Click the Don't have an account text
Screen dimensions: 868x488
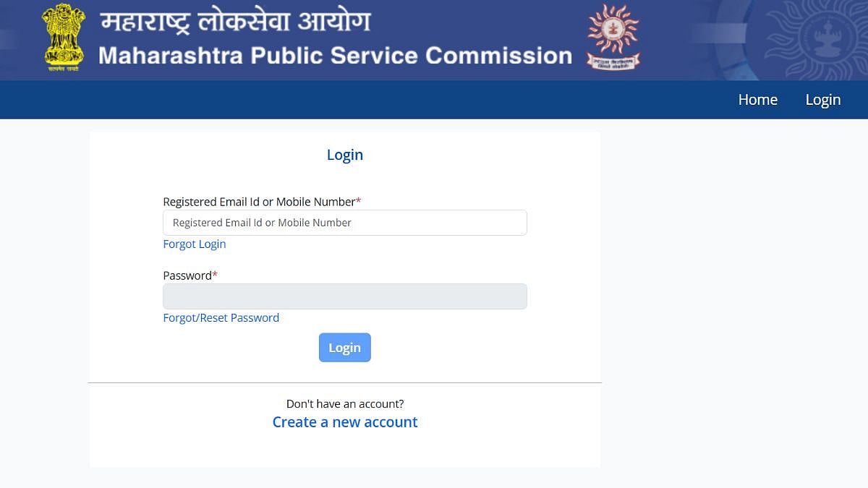pos(344,403)
